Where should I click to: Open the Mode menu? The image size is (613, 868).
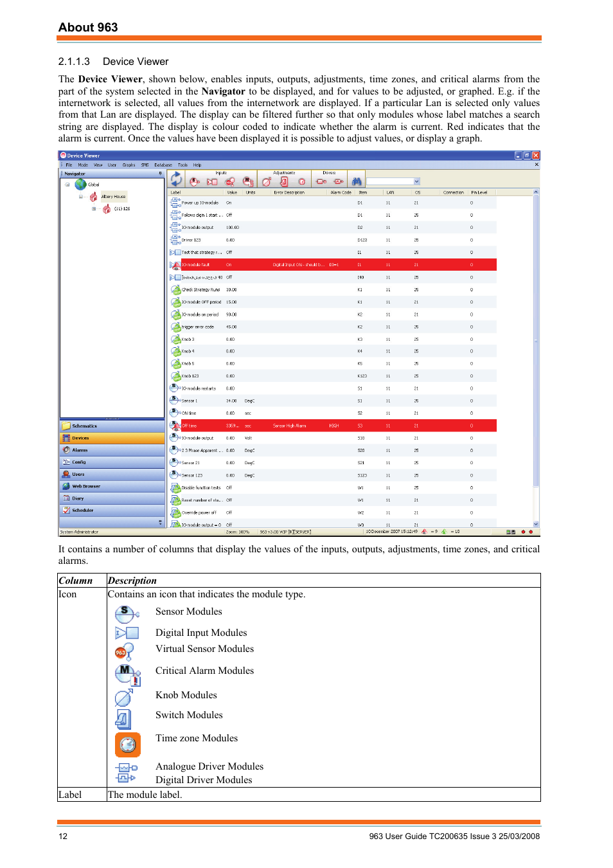(x=83, y=165)
